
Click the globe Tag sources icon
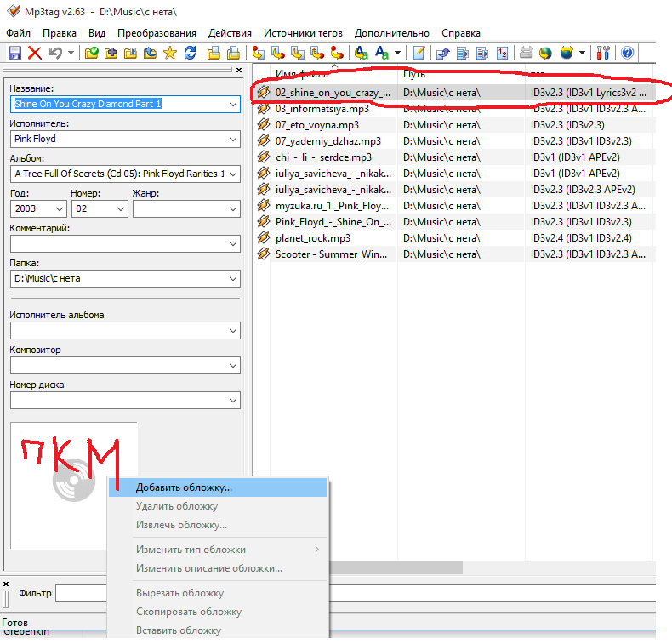[567, 53]
